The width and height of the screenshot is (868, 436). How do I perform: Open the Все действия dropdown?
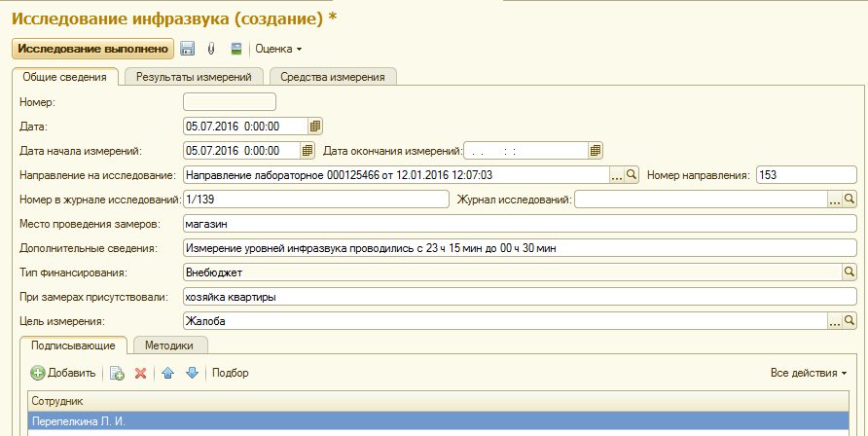pyautogui.click(x=808, y=373)
